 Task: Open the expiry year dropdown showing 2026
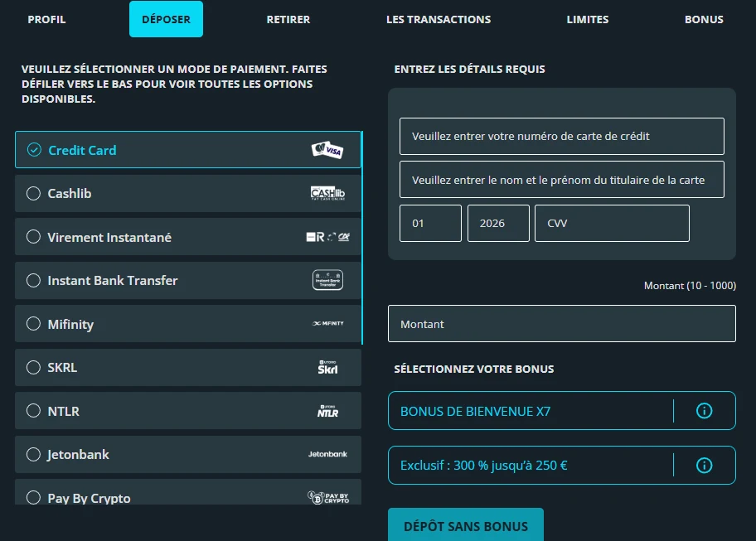(x=498, y=223)
